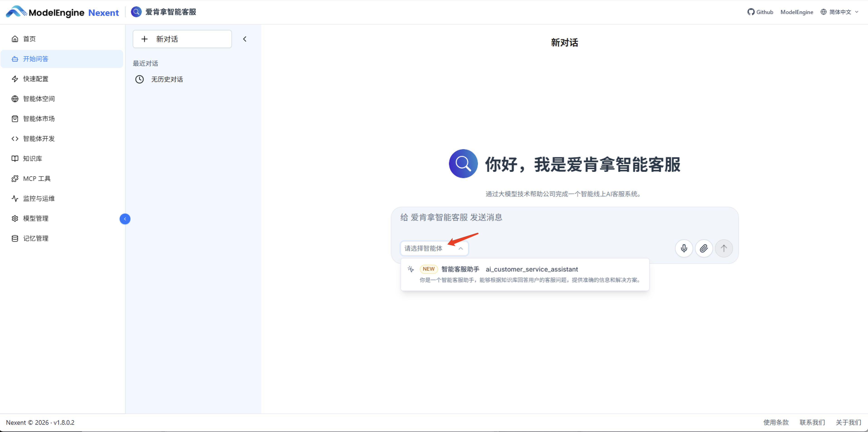Open 智能体市场 from the sidebar menu

[39, 118]
